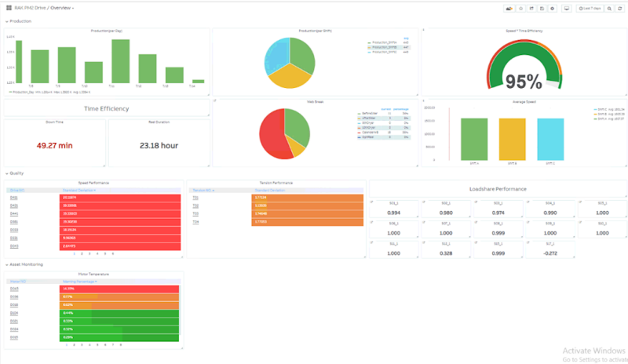Open the Overview dashboard title dropdown
This screenshot has width=628, height=364.
(62, 8)
